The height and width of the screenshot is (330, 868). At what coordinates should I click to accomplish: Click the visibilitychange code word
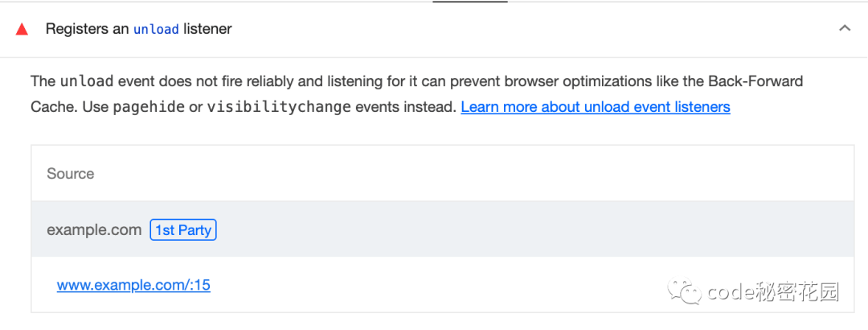(x=279, y=107)
